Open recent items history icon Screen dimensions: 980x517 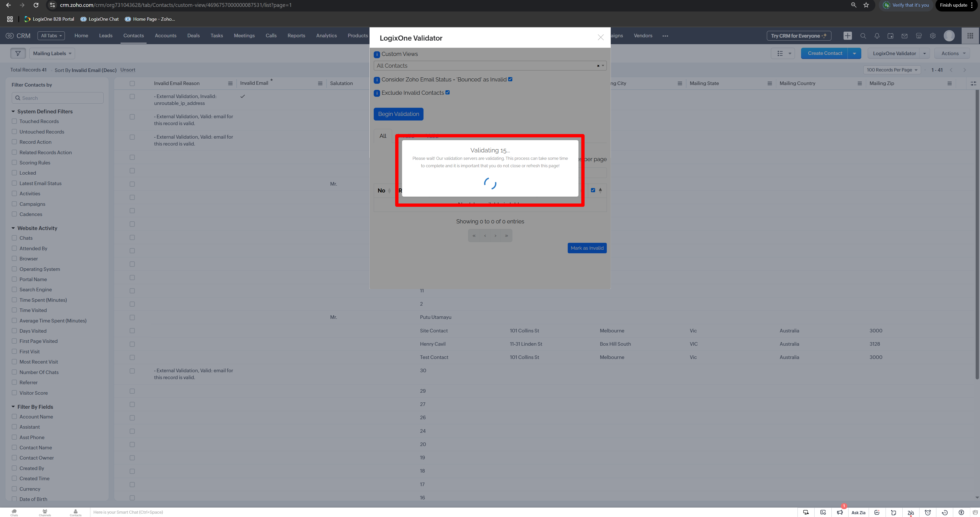tap(945, 512)
